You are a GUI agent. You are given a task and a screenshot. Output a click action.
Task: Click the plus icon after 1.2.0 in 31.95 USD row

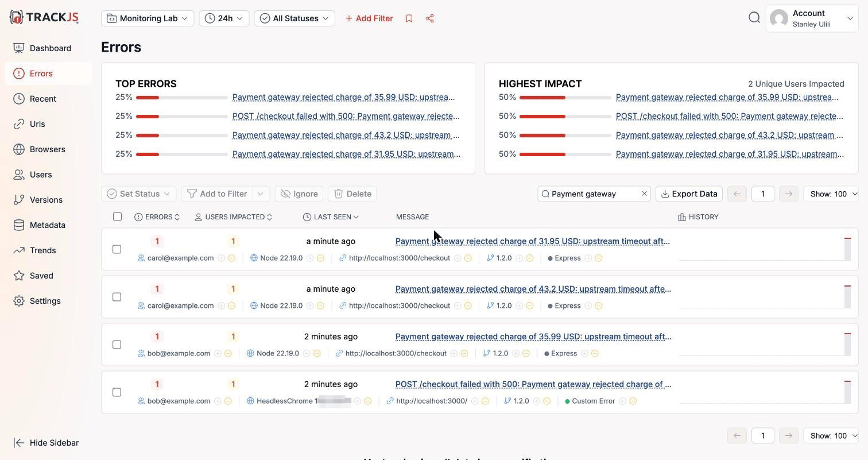click(x=519, y=258)
